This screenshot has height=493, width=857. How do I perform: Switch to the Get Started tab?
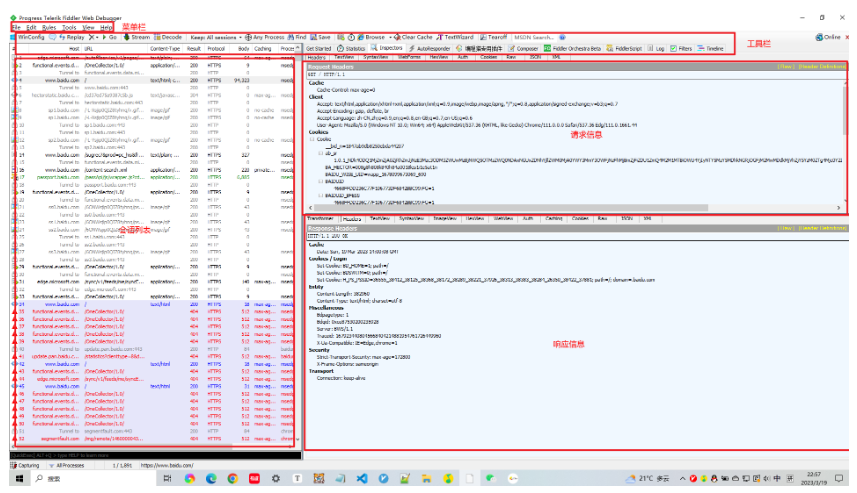click(x=319, y=49)
